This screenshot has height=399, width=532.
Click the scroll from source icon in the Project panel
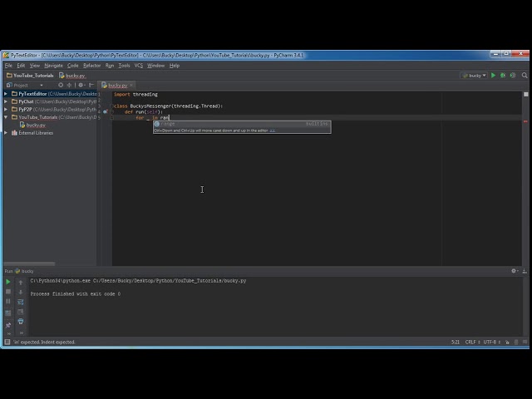(61, 85)
